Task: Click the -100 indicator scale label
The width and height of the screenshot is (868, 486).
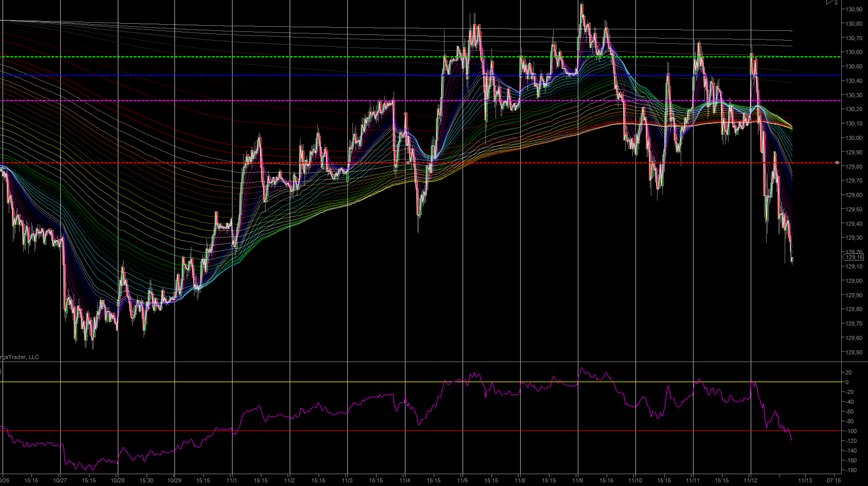Action: click(851, 431)
